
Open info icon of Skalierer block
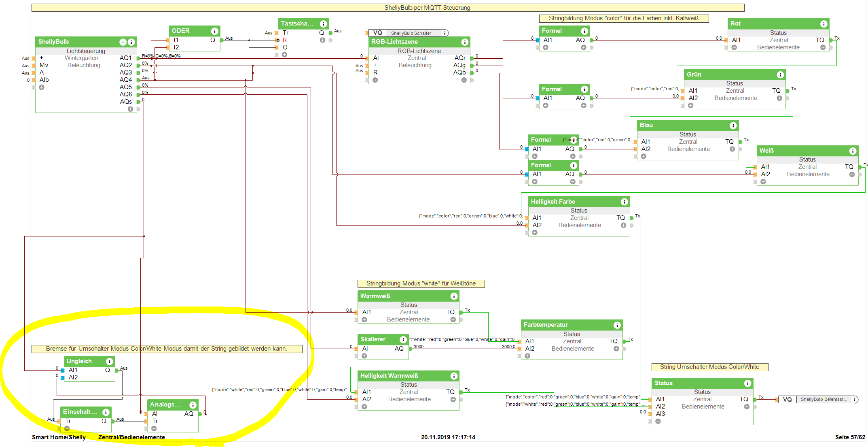pyautogui.click(x=403, y=340)
